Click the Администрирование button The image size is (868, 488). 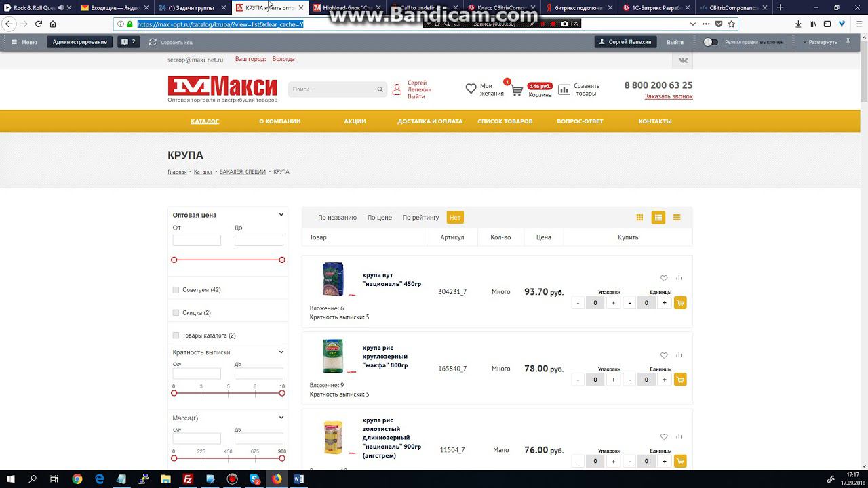(80, 42)
